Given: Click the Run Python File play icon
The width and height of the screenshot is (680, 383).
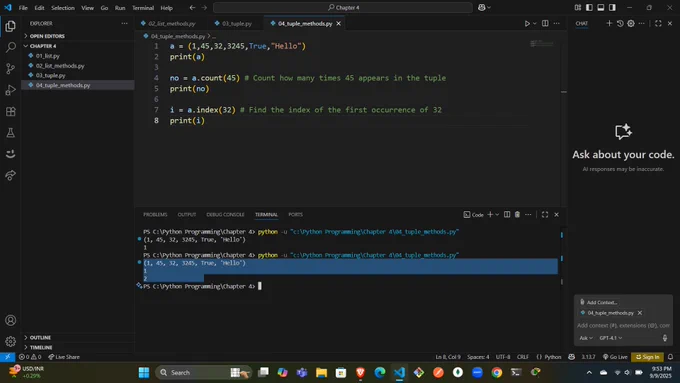Looking at the screenshot, I should (527, 23).
